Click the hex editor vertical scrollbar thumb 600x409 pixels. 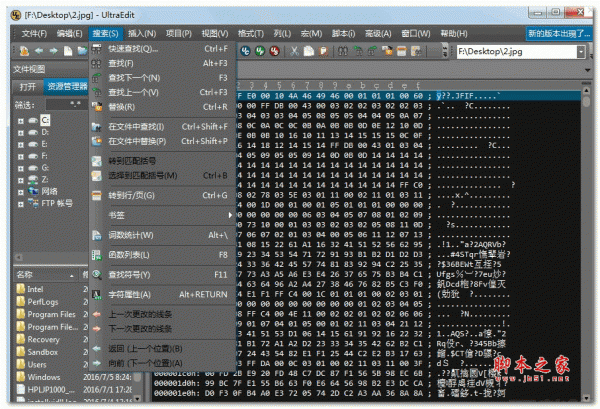coord(586,101)
